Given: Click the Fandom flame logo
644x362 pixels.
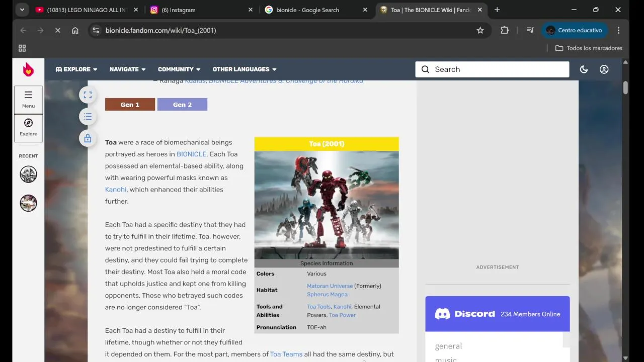Looking at the screenshot, I should coord(28,69).
